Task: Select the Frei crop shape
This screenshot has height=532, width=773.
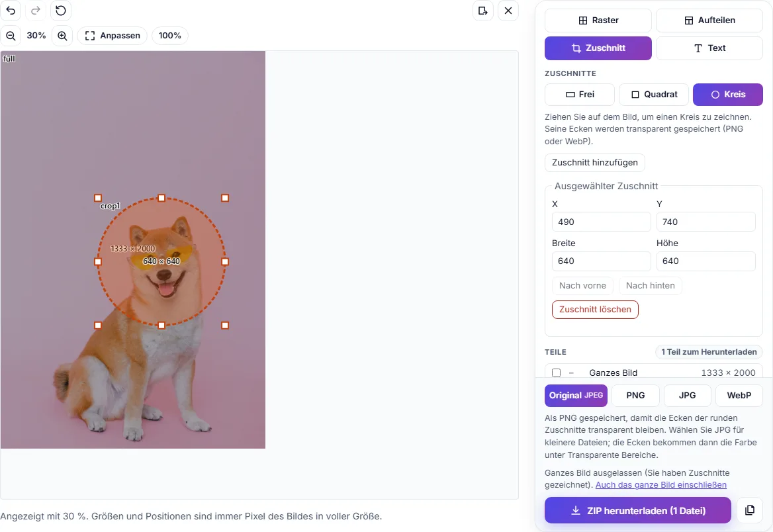Action: pos(580,95)
